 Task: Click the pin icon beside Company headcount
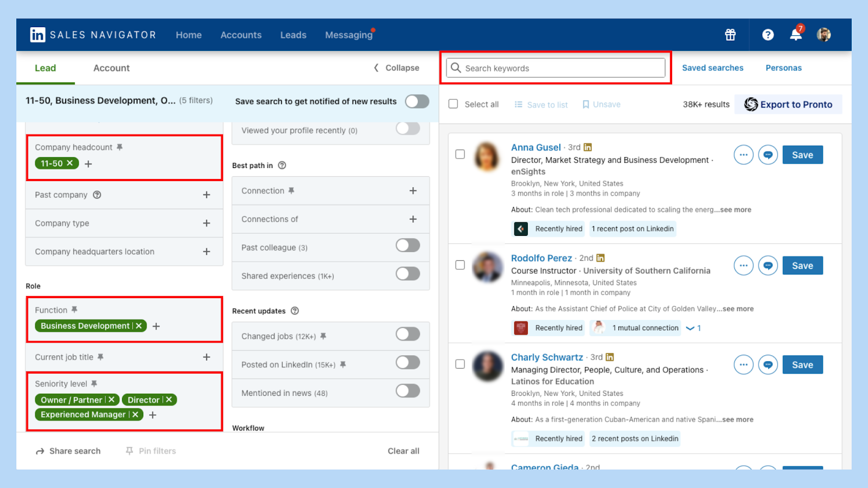pyautogui.click(x=119, y=147)
